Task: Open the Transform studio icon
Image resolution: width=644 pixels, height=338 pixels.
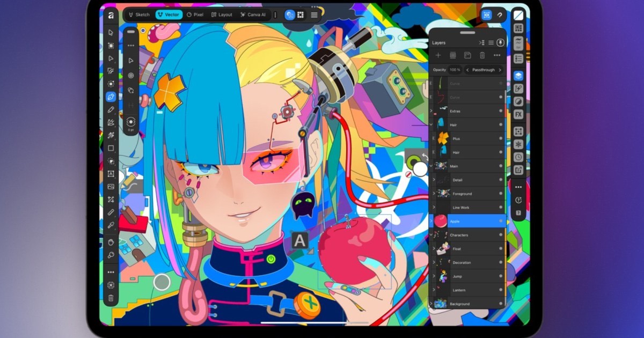Action: 518,131
